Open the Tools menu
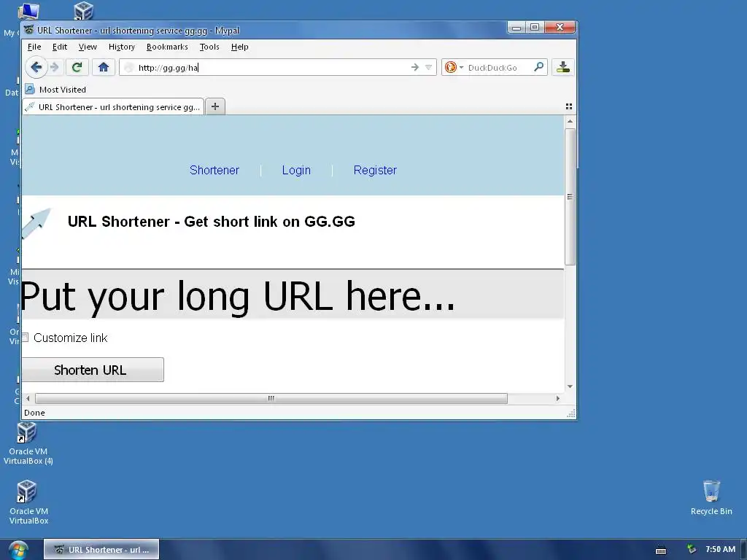The height and width of the screenshot is (560, 747). click(209, 47)
